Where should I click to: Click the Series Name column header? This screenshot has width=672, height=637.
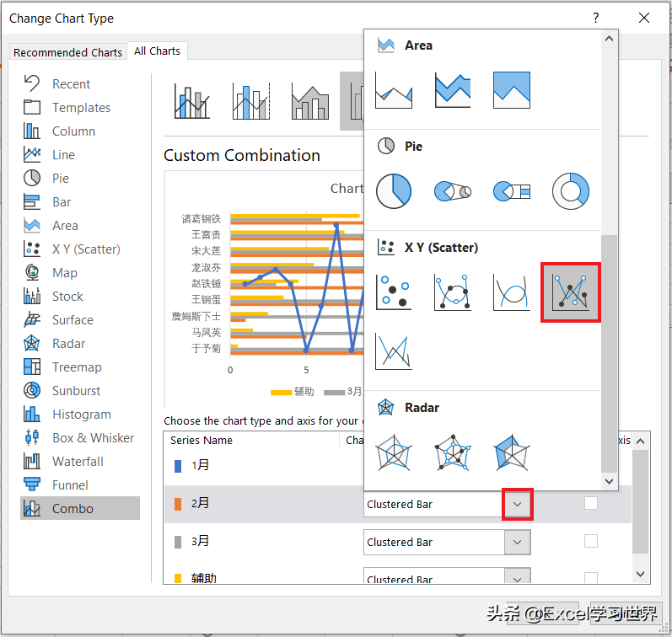(201, 441)
